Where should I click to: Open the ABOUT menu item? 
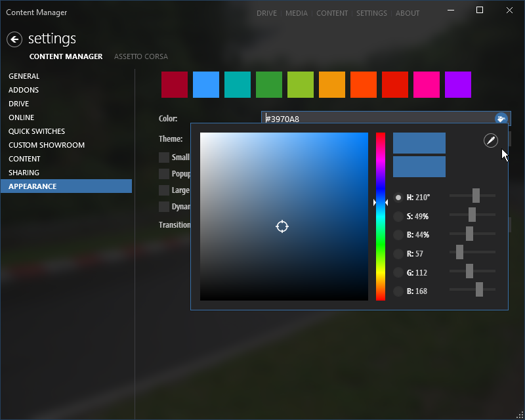pos(408,12)
